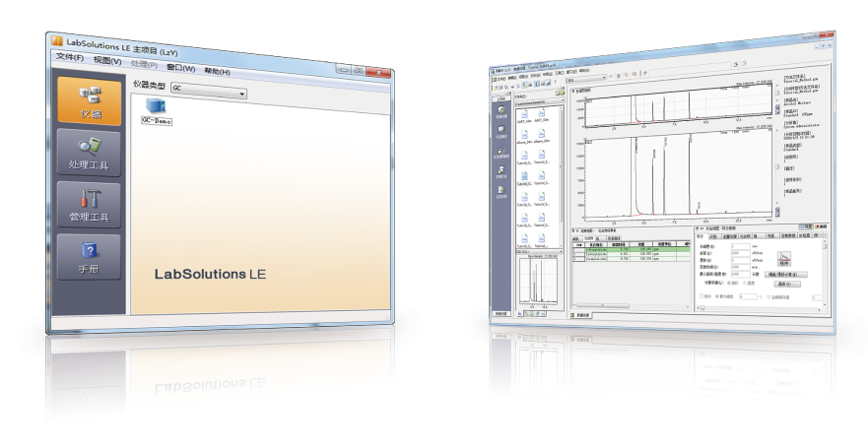Click the 程序 (Program) icon button
The height and width of the screenshot is (447, 868).
pyautogui.click(x=784, y=260)
